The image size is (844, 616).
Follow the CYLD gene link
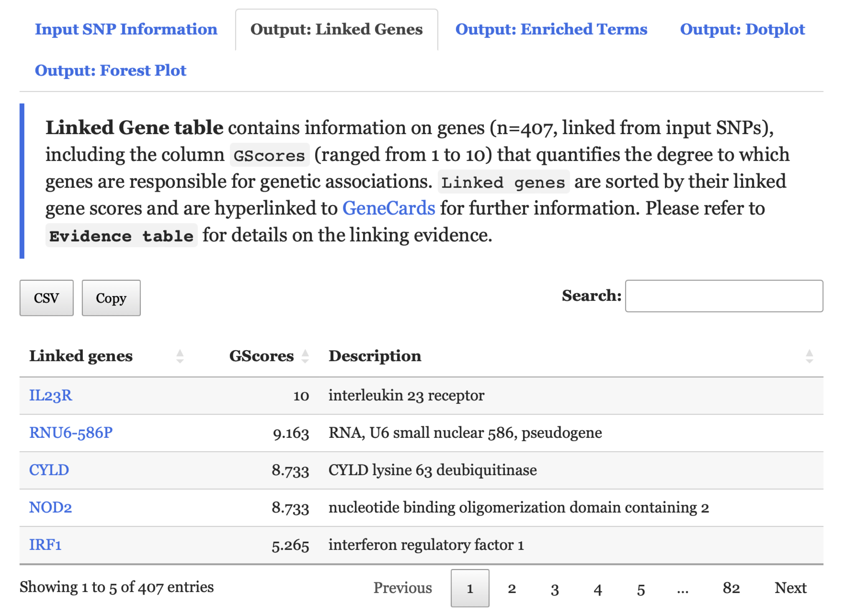[x=49, y=470]
